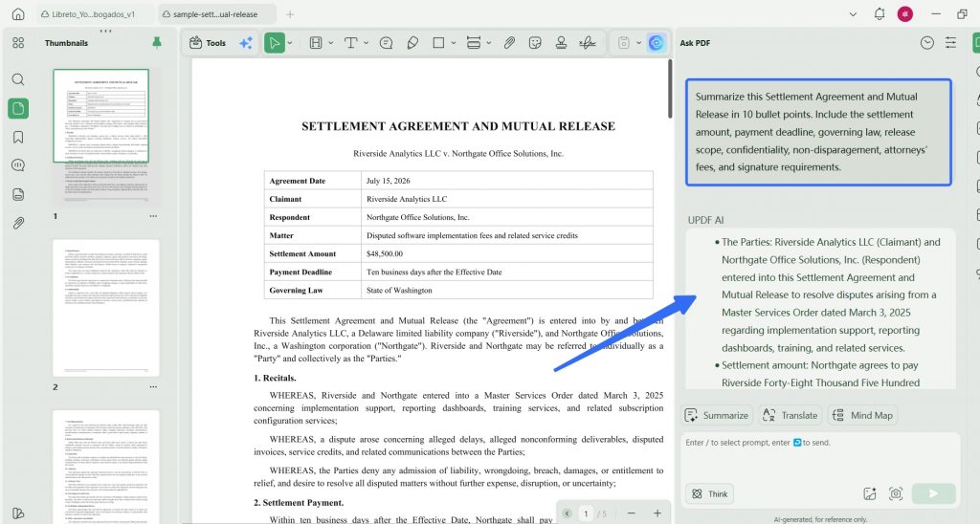Click the green send message button
Image resolution: width=980 pixels, height=524 pixels.
point(933,494)
